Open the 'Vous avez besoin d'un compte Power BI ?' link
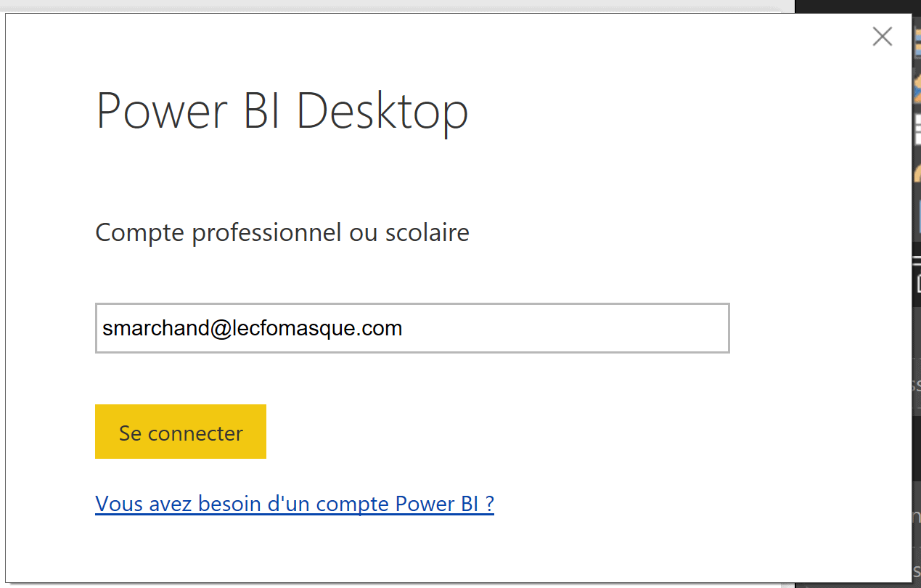Viewport: 921px width, 588px height. [x=294, y=504]
